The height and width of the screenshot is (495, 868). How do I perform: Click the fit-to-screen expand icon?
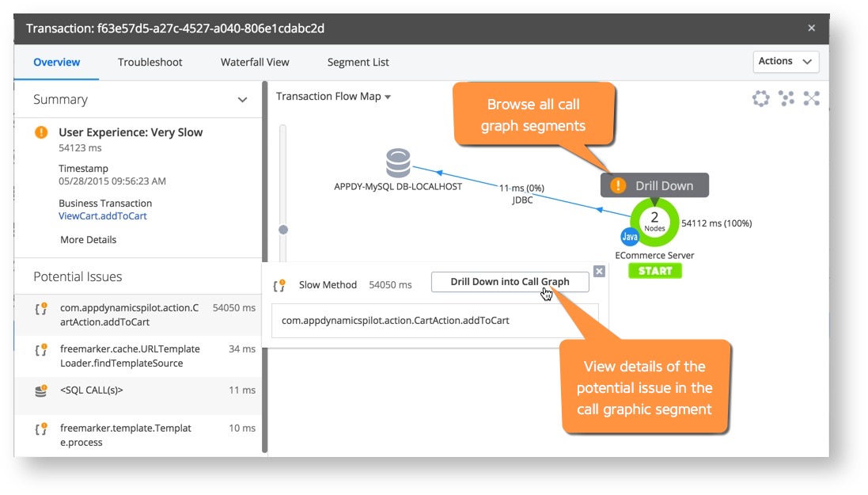pos(812,99)
